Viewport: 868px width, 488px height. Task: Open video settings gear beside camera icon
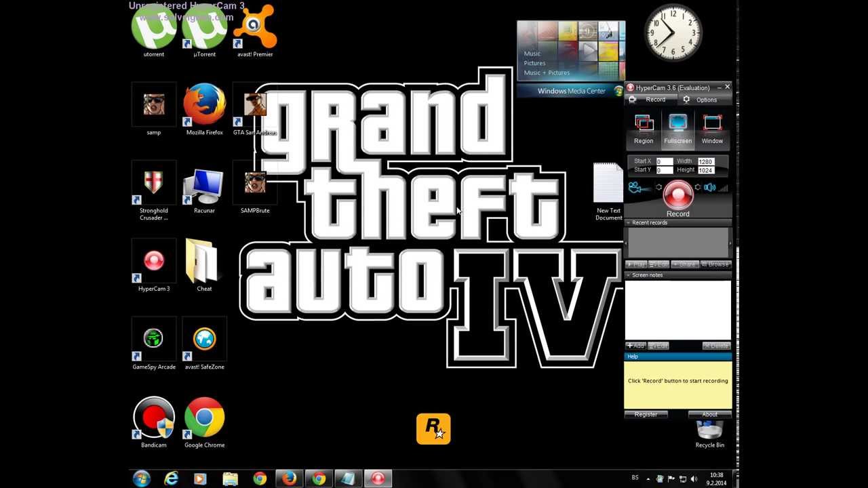click(x=658, y=188)
